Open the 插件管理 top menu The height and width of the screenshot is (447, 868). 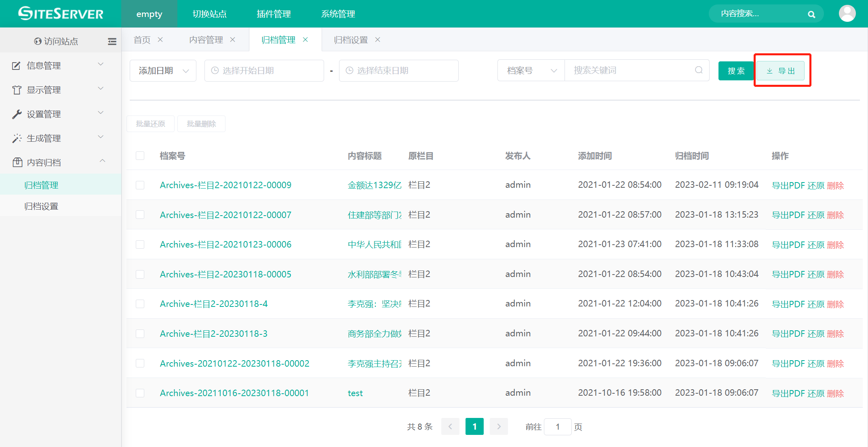pyautogui.click(x=274, y=14)
